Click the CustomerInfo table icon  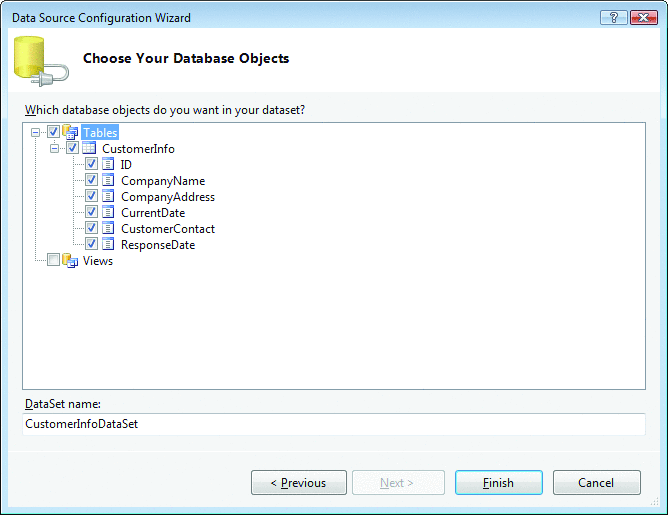click(x=89, y=148)
